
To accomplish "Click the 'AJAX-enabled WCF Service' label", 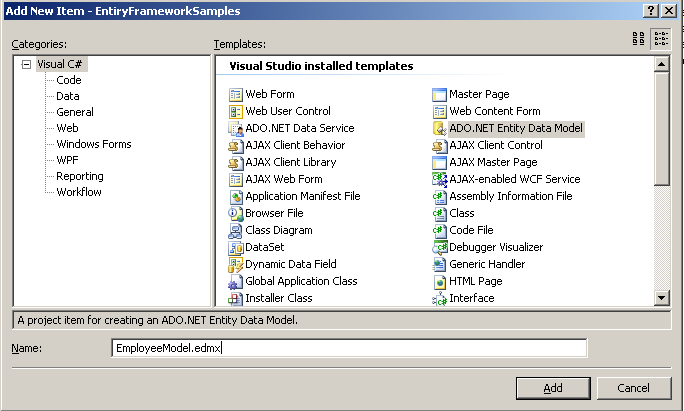I will pyautogui.click(x=515, y=179).
